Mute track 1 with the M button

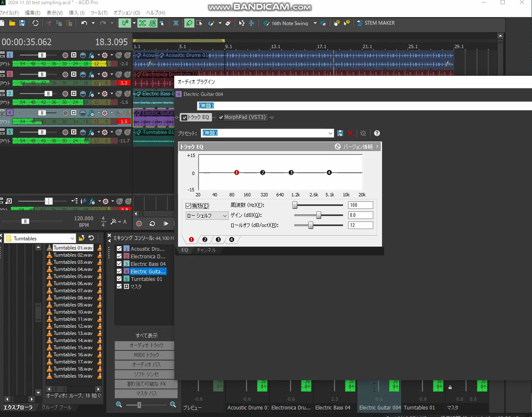point(119,55)
